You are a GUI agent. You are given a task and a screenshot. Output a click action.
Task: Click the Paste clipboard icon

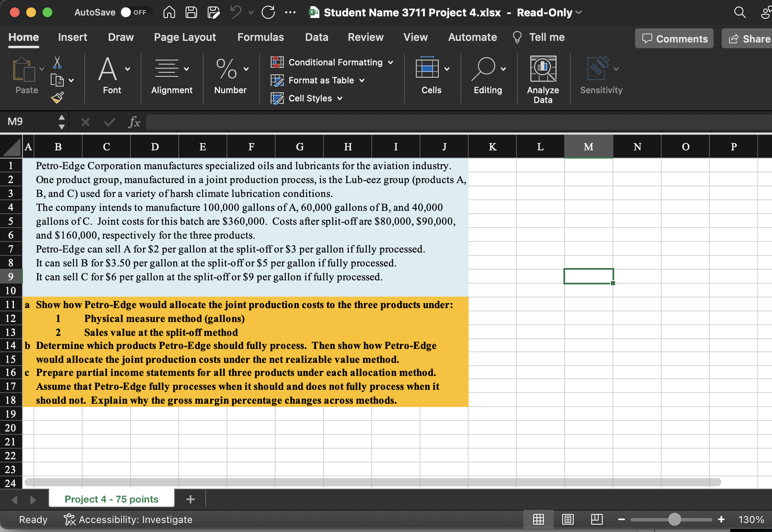tap(24, 70)
